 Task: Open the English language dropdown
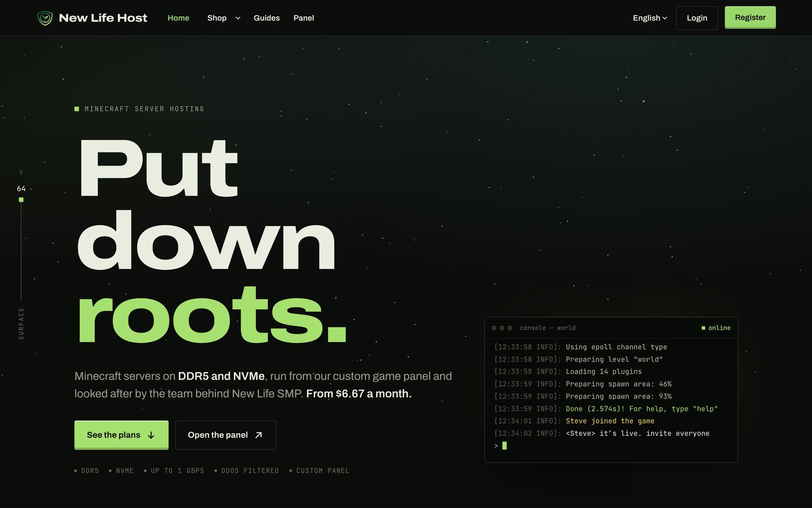(650, 18)
